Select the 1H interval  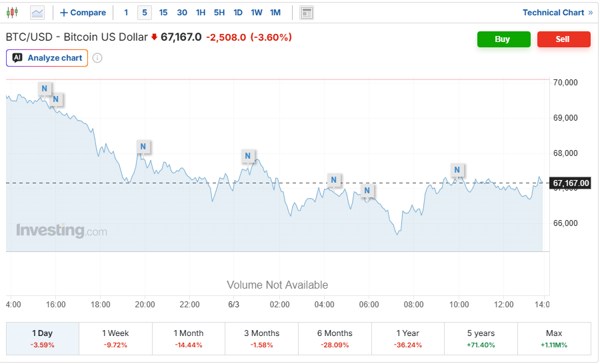(x=201, y=13)
